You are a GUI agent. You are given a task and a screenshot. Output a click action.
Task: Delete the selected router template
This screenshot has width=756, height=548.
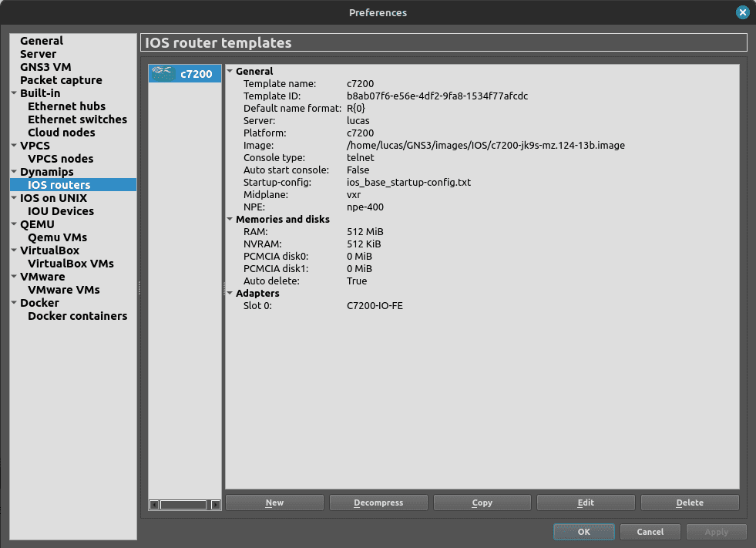(x=690, y=503)
